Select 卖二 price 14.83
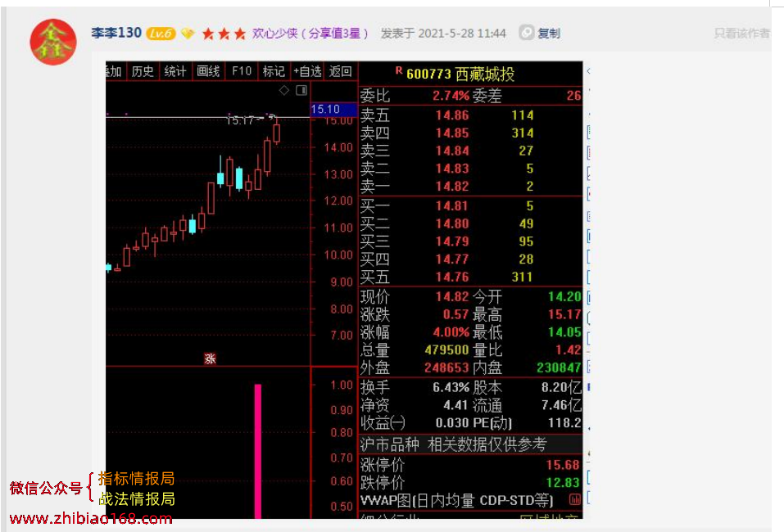784x532 pixels. click(x=452, y=169)
